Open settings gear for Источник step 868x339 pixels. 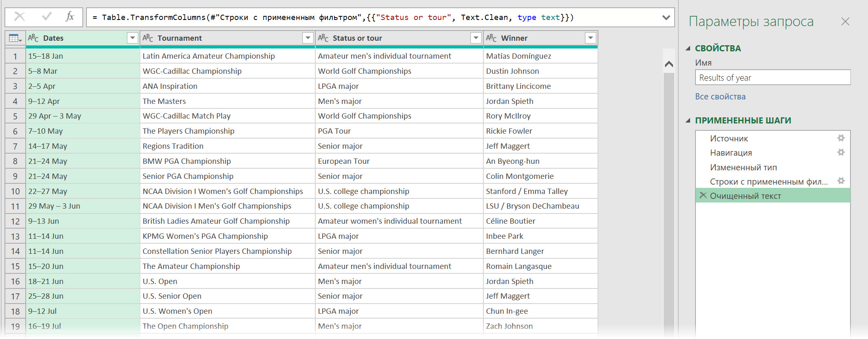tap(841, 138)
